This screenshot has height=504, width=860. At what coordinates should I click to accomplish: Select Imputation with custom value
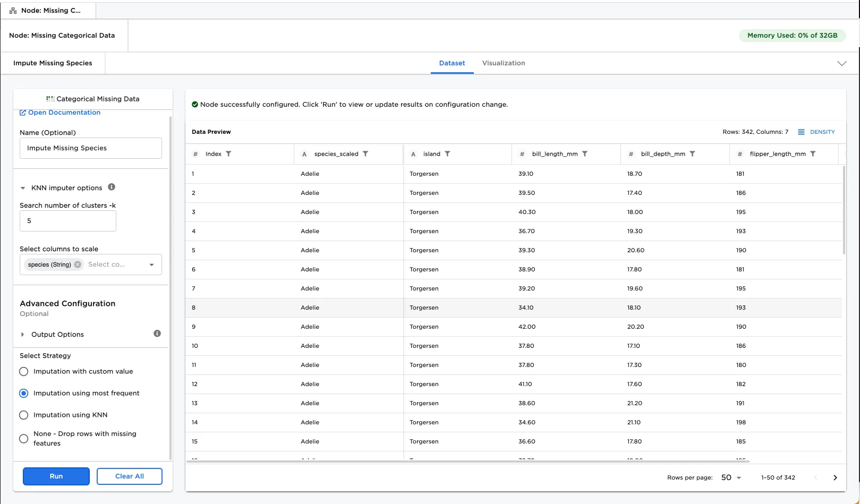click(x=24, y=372)
